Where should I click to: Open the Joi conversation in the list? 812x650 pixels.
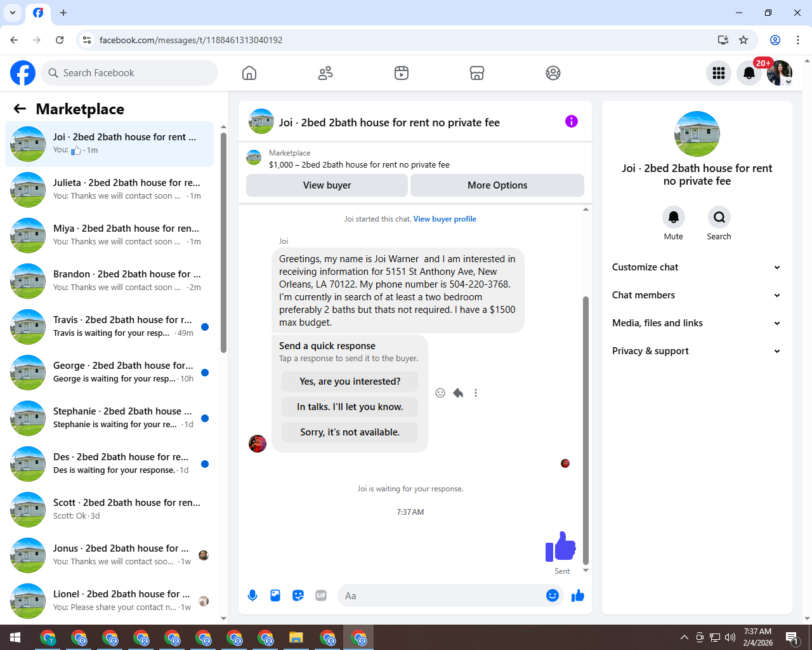[x=109, y=144]
